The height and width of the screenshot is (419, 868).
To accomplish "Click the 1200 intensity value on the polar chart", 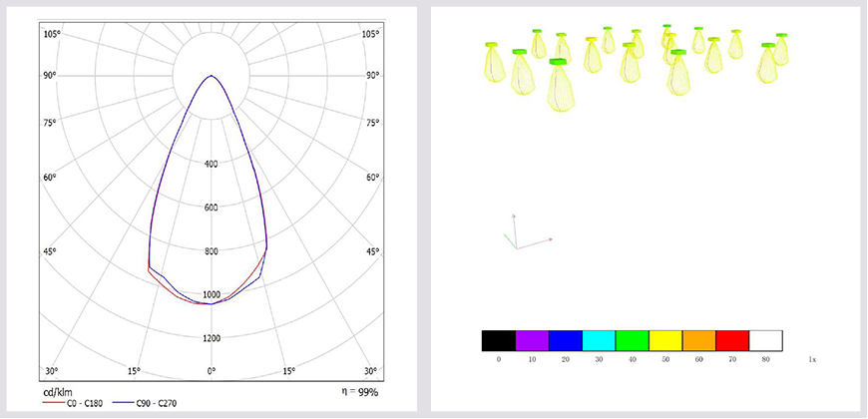I will pyautogui.click(x=211, y=338).
